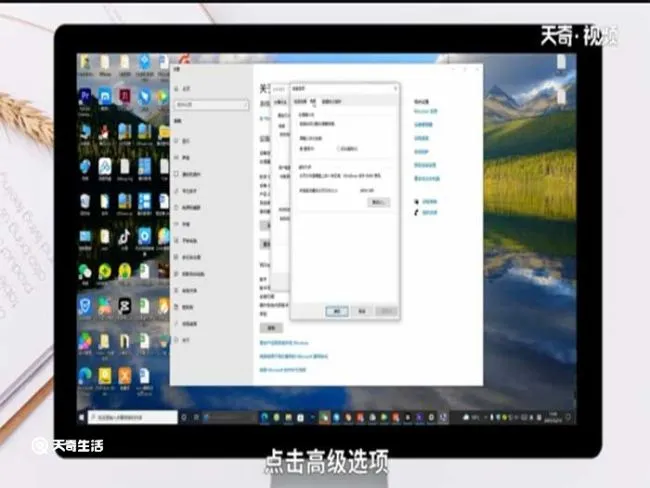Click the Copy (复制) button on About page
Screen dimensions: 650x488
pyautogui.click(x=272, y=328)
